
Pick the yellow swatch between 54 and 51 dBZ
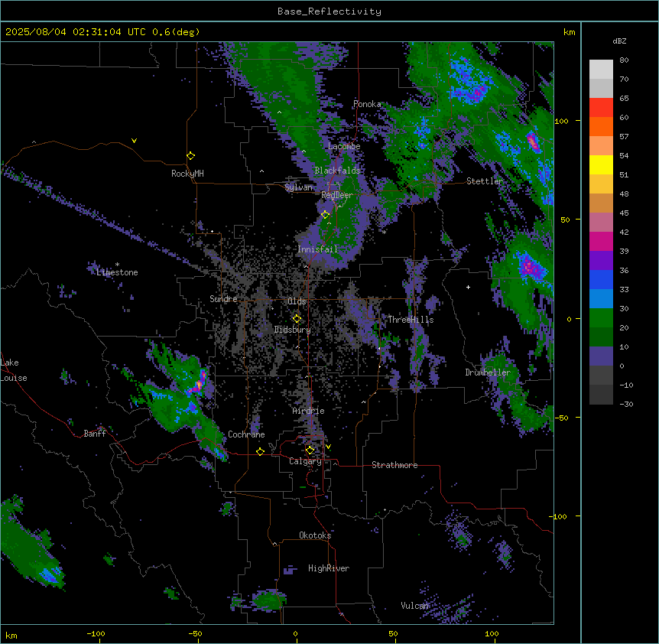pyautogui.click(x=601, y=164)
